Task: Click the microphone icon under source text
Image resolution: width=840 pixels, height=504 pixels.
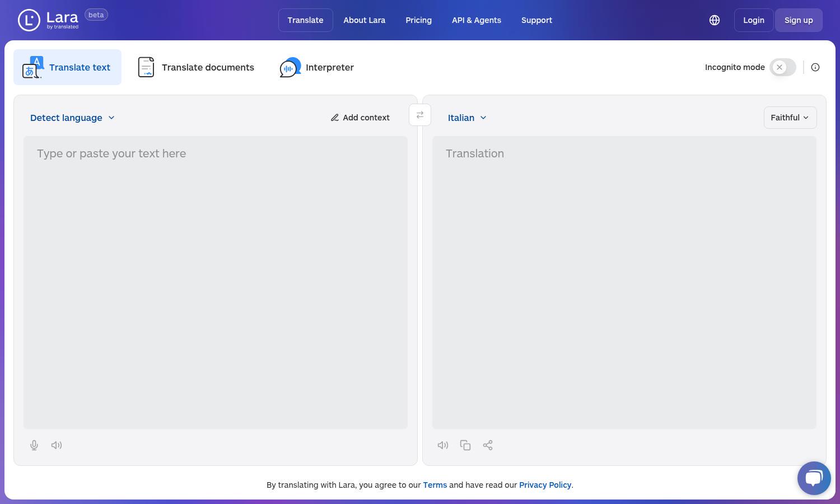Action: pyautogui.click(x=34, y=445)
